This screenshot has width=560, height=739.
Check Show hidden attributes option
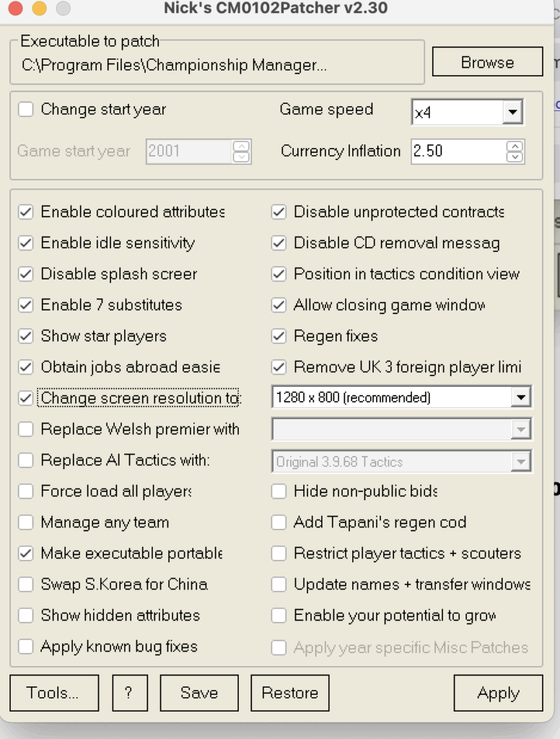[26, 616]
